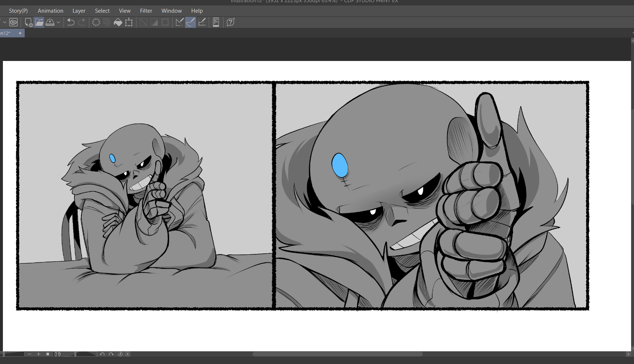This screenshot has height=364, width=634.
Task: Open the Filter menu
Action: tap(146, 11)
